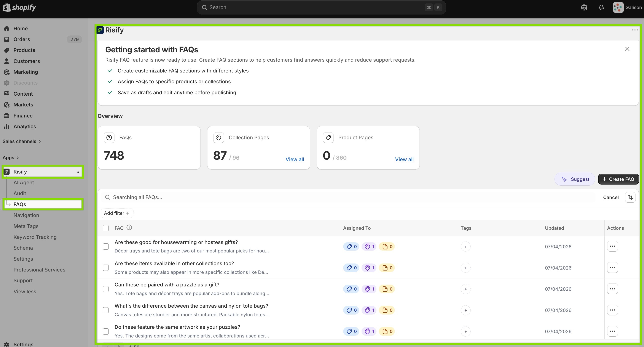The image size is (644, 347).
Task: Open Risify page more options ellipsis
Action: pos(635,30)
